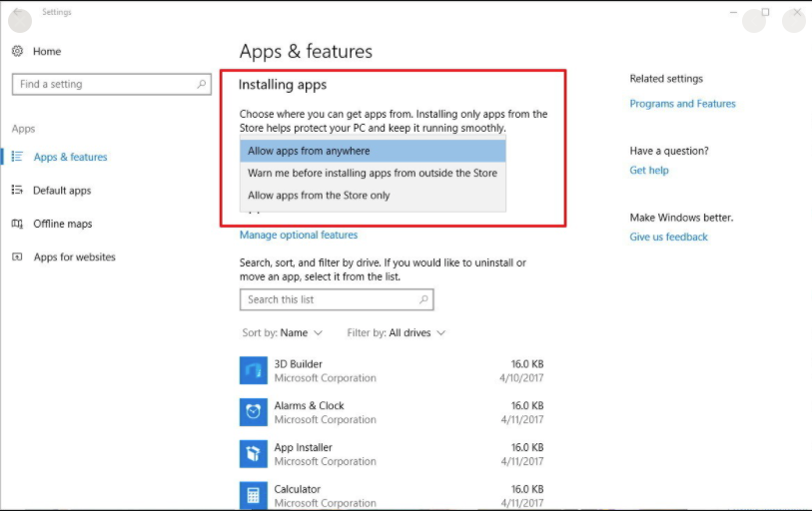Select Alarms & Clock in app list

[392, 412]
